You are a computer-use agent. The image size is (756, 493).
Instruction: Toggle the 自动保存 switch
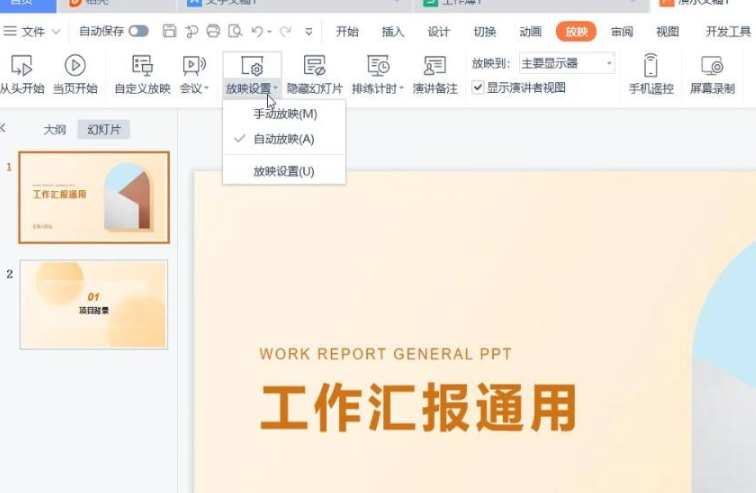138,31
